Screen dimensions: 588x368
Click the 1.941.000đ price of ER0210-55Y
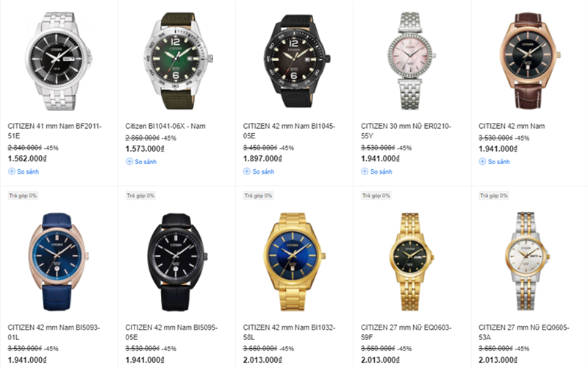380,159
